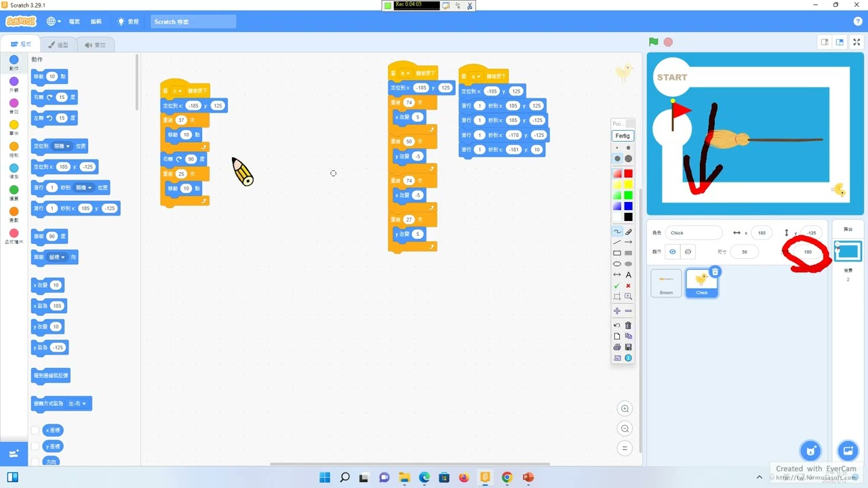Expand the rotation style 左-右 dropdown
This screenshot has height=488, width=868.
coord(77,403)
